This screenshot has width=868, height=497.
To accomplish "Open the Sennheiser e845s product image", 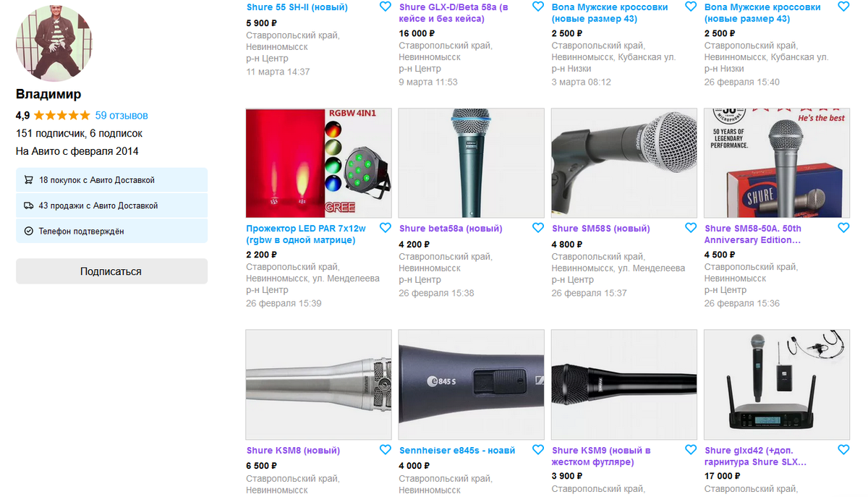I will point(471,385).
